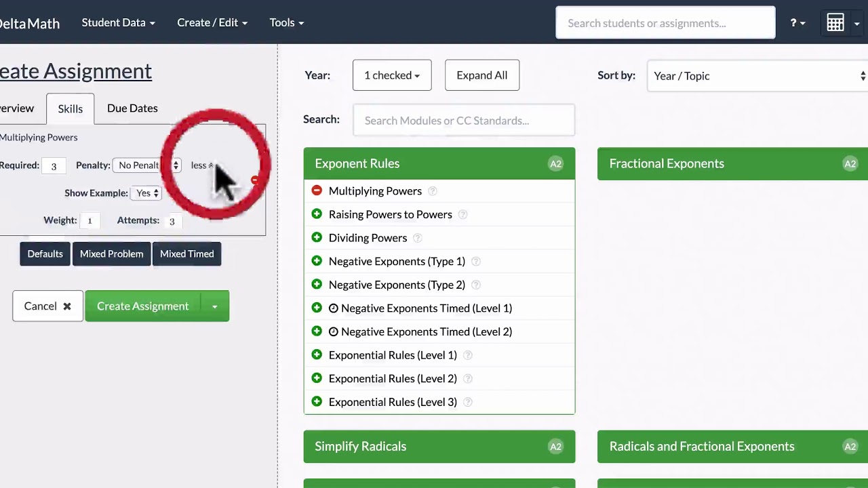Click the Expand All button
This screenshot has width=868, height=488.
[x=481, y=75]
